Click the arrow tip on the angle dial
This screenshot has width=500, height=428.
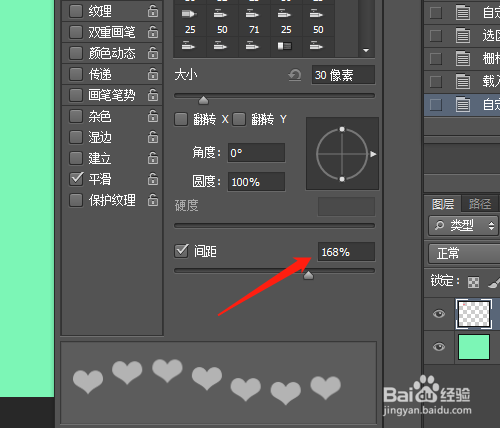click(x=373, y=154)
